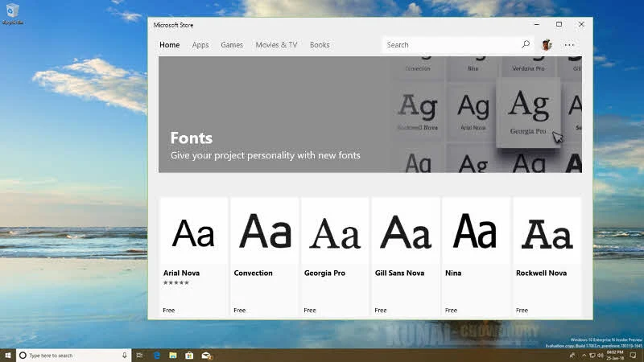644x362 pixels.
Task: Minimize the Microsoft Store window
Action: tap(537, 24)
